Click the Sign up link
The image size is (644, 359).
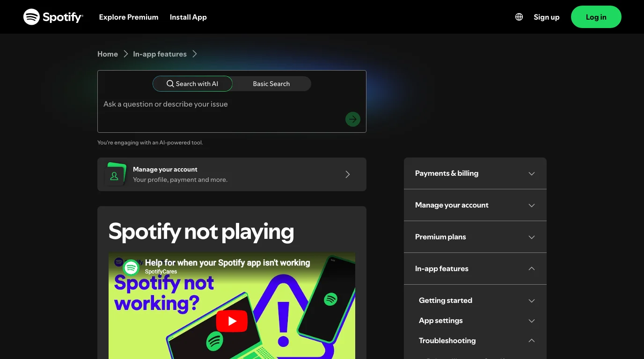[547, 17]
